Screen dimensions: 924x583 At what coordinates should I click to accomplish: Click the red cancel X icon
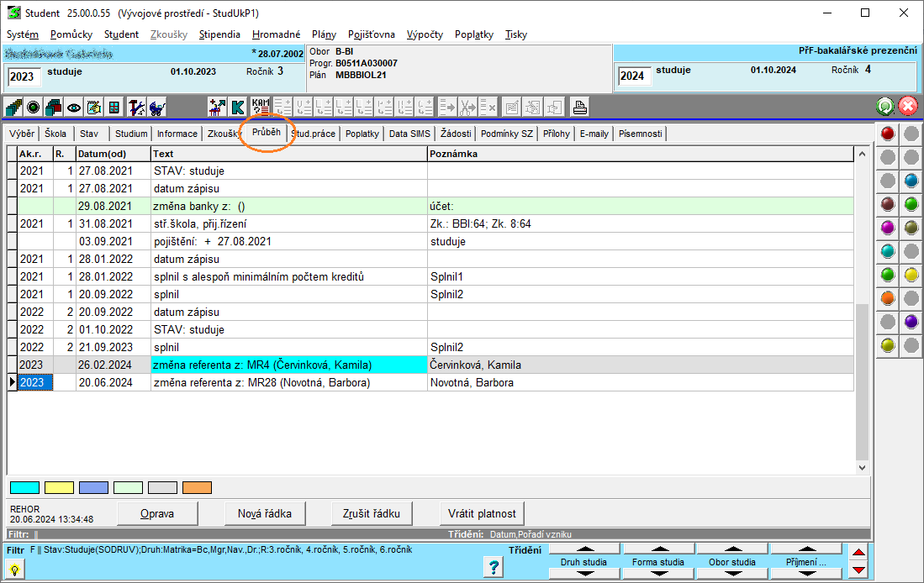click(x=908, y=107)
